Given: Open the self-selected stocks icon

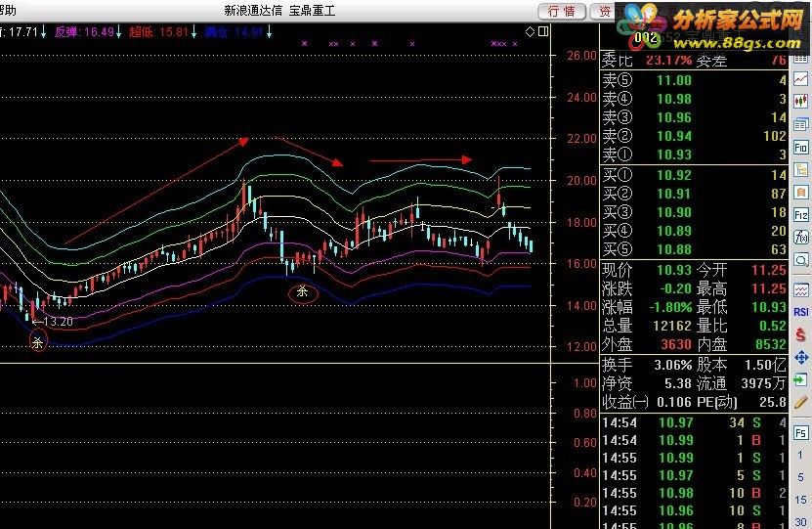Looking at the screenshot, I should [x=800, y=193].
